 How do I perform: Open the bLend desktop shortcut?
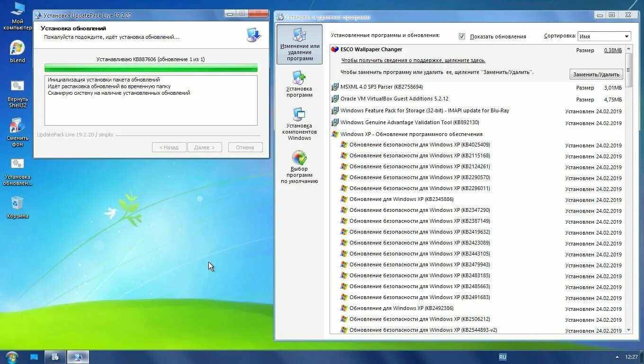click(18, 51)
